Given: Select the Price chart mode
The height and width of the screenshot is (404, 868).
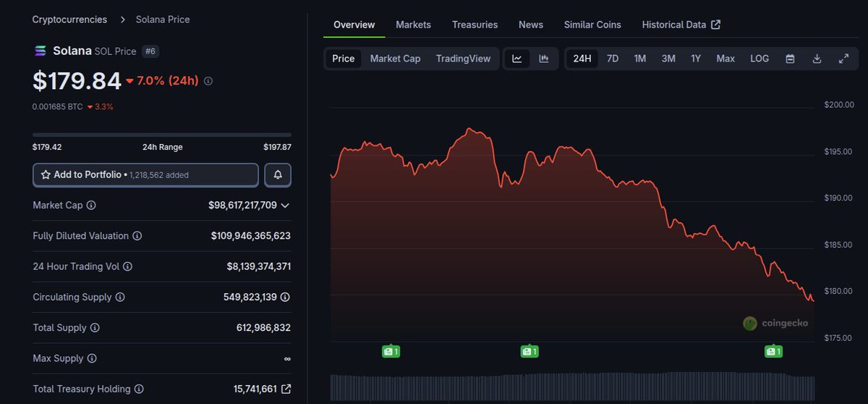Looking at the screenshot, I should coord(343,59).
